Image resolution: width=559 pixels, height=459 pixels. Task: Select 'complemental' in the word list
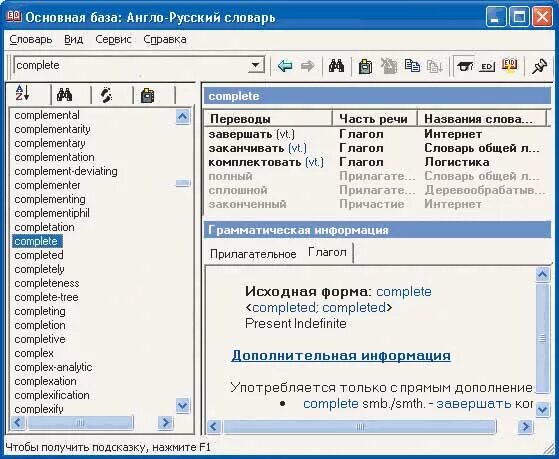47,116
